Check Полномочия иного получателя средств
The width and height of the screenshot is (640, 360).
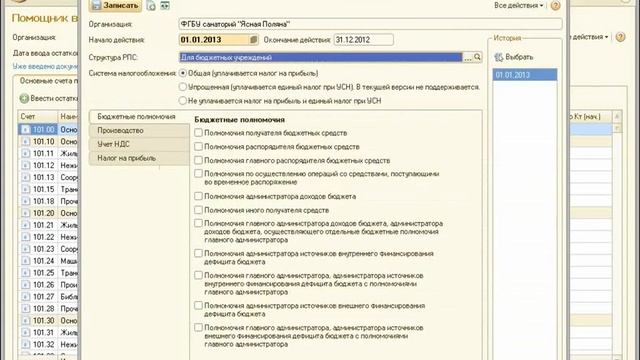[198, 210]
